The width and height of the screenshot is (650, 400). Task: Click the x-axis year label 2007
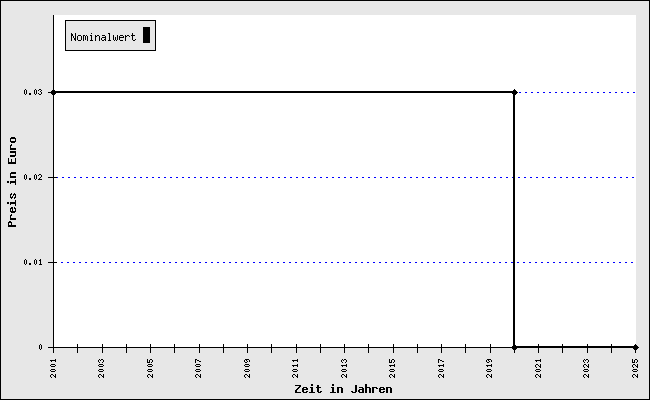click(199, 368)
